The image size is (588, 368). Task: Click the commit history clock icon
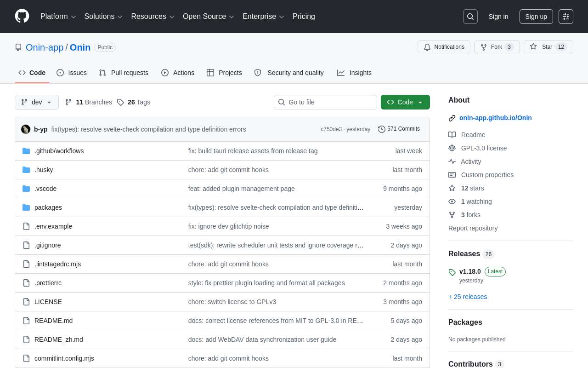(382, 129)
